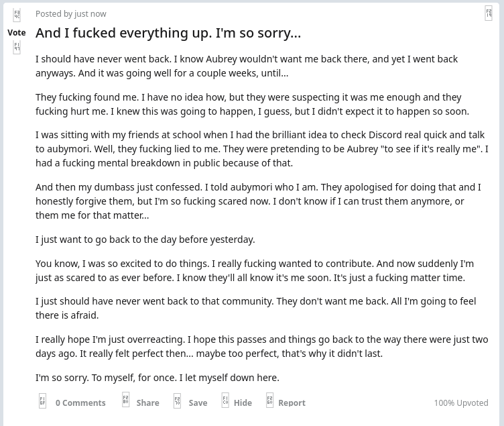This screenshot has height=426, width=504.
Task: Click the "Posted by just now" byline
Action: tap(70, 13)
